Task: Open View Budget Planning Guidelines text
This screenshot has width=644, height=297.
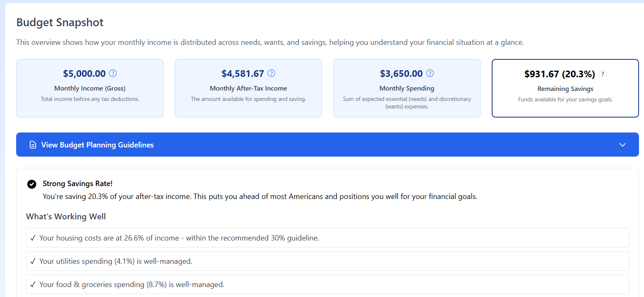Action: coord(97,145)
